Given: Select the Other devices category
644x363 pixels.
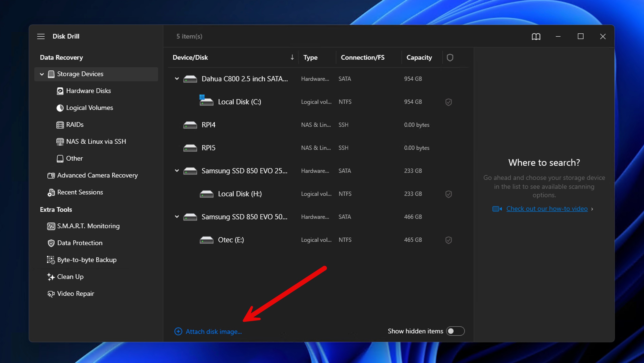Looking at the screenshot, I should coord(74,158).
